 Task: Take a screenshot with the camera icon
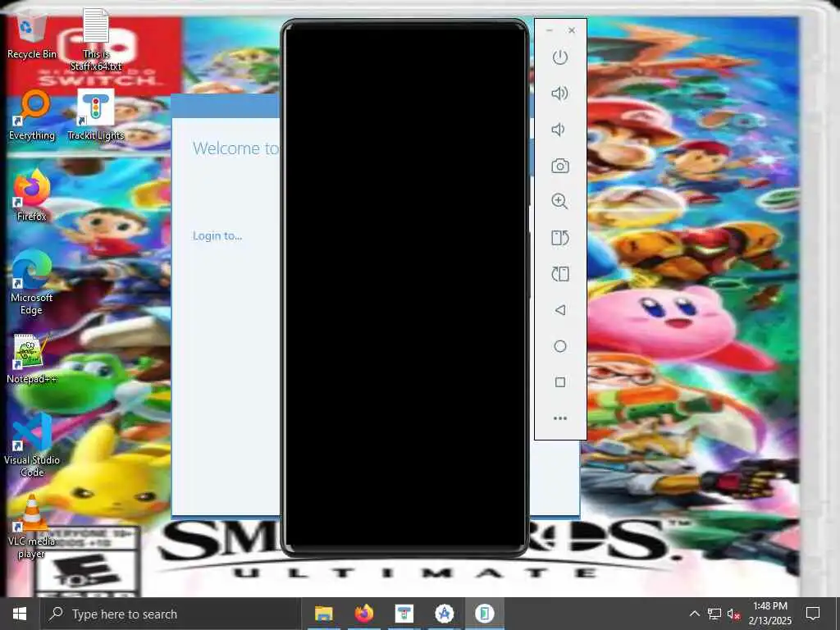(x=559, y=166)
